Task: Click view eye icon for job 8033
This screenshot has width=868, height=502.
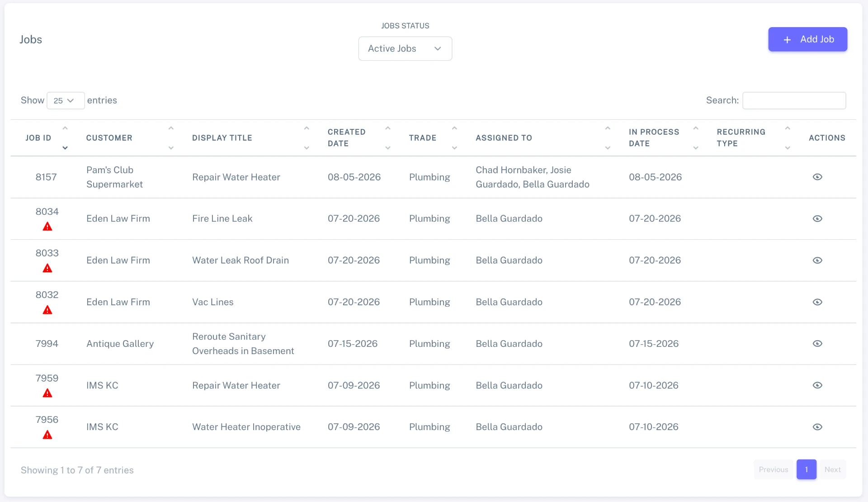Action: point(817,260)
